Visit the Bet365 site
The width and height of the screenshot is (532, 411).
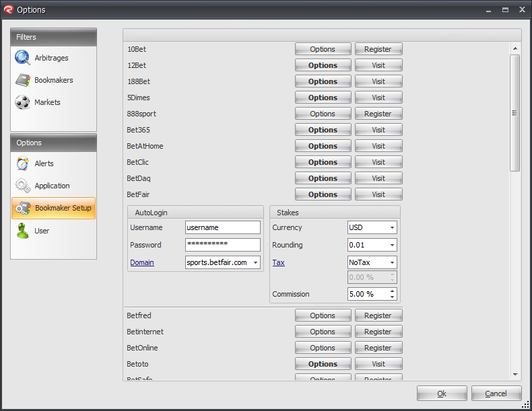(x=378, y=130)
